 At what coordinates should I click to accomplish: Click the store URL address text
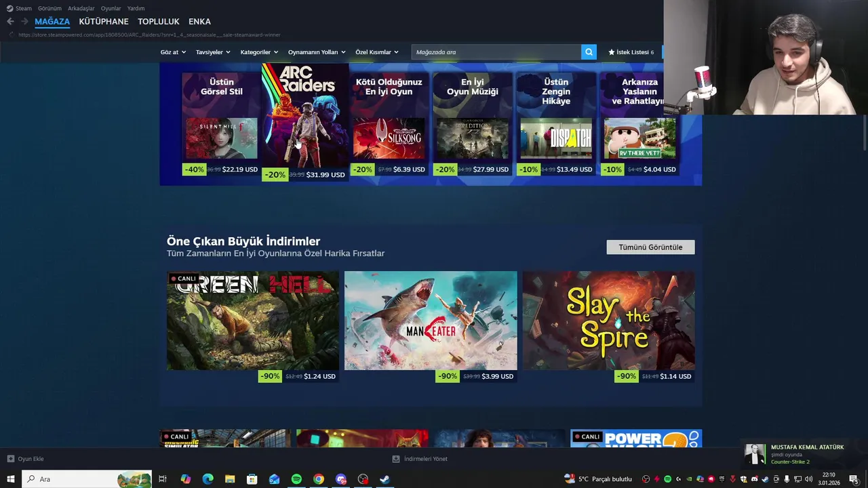click(149, 35)
